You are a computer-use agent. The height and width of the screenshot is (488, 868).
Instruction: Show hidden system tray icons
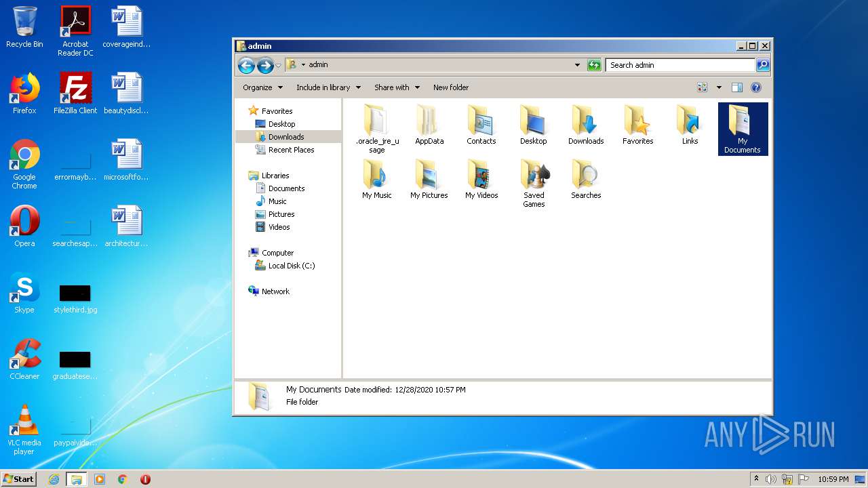click(x=757, y=479)
